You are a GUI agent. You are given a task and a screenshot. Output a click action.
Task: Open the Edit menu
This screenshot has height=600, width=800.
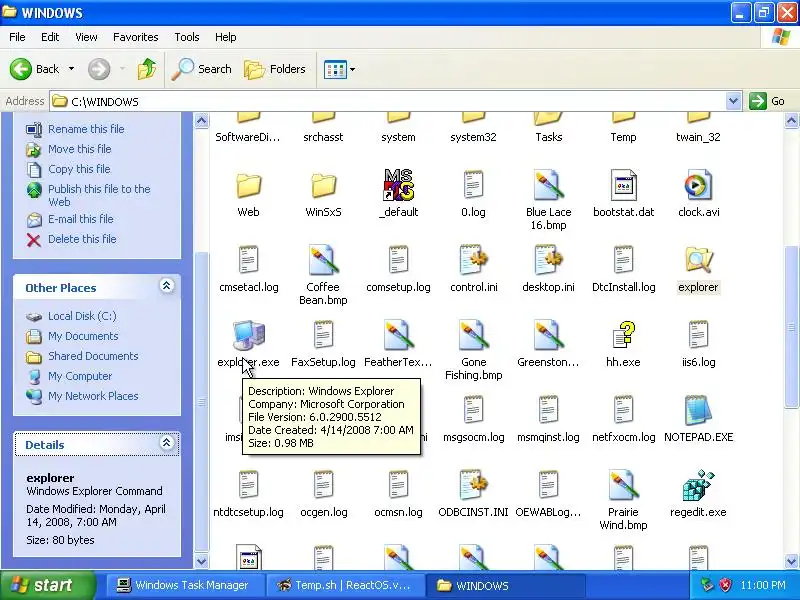(x=50, y=37)
